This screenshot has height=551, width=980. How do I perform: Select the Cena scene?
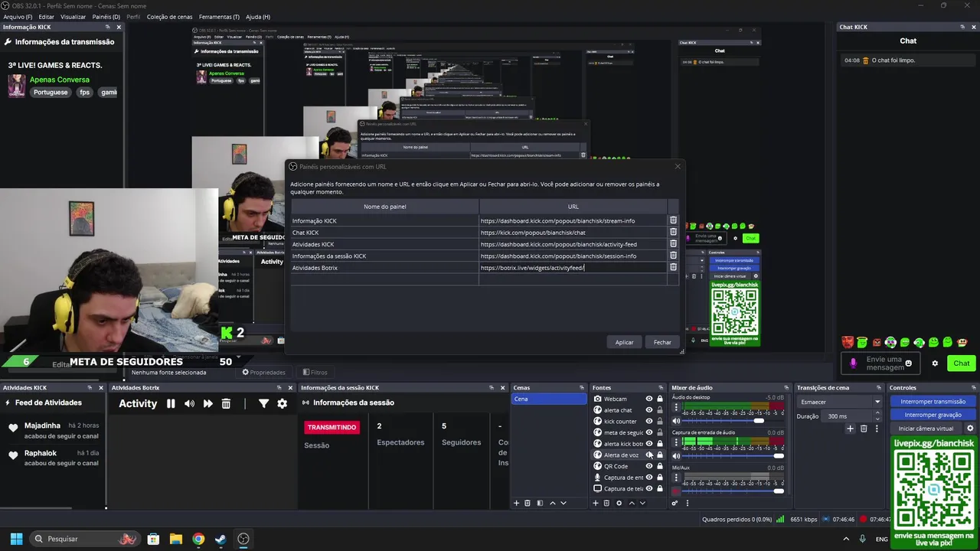(549, 399)
